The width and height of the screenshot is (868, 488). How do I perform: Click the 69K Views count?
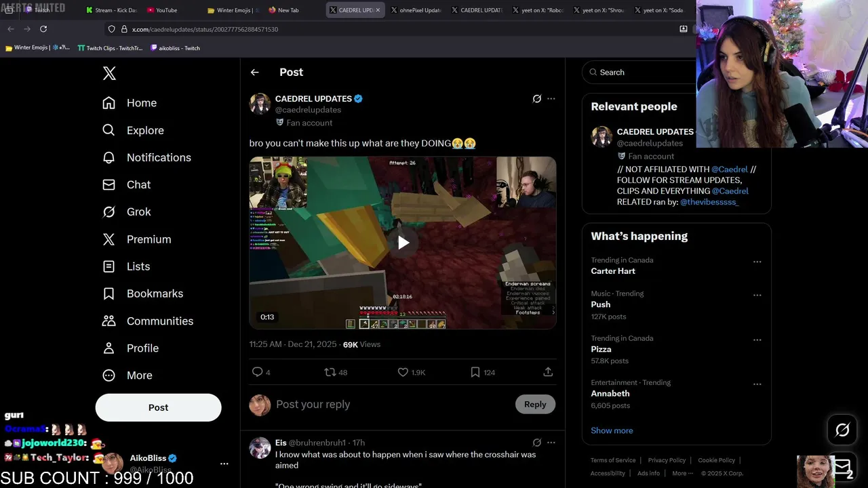(x=361, y=344)
